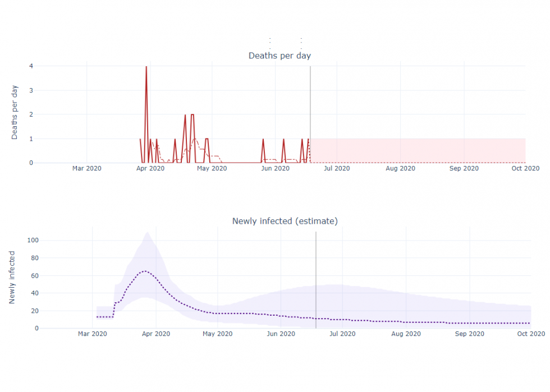
Task: Click "Oct 2020" tick on deaths chart
Action: click(525, 168)
